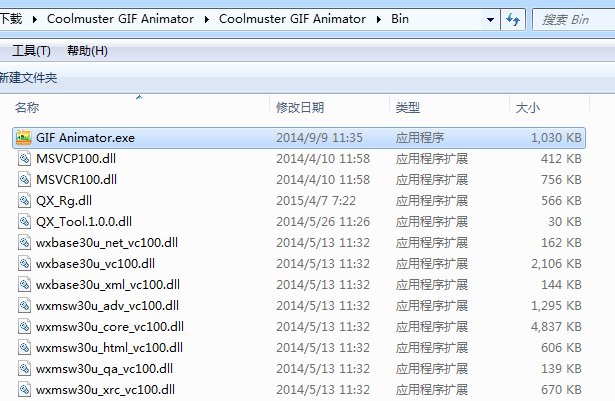The height and width of the screenshot is (401, 615).
Task: Click the size value 1,295 KB
Action: 556,306
